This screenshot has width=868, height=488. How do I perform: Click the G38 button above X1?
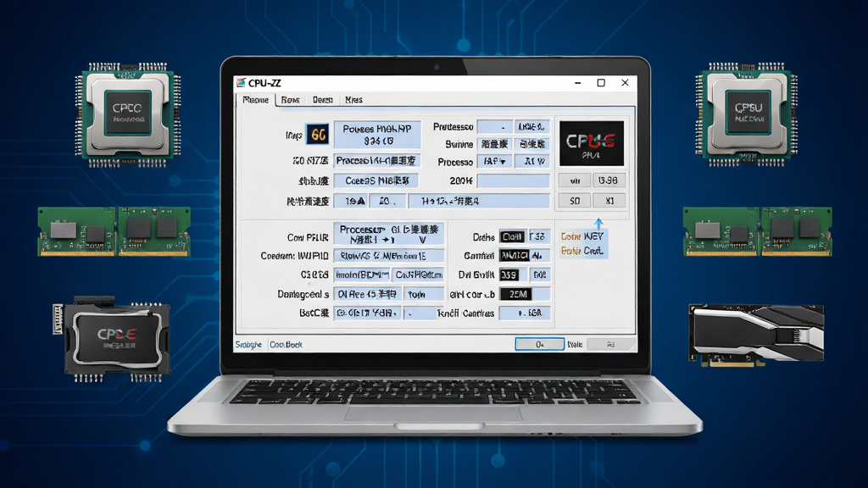(x=609, y=180)
